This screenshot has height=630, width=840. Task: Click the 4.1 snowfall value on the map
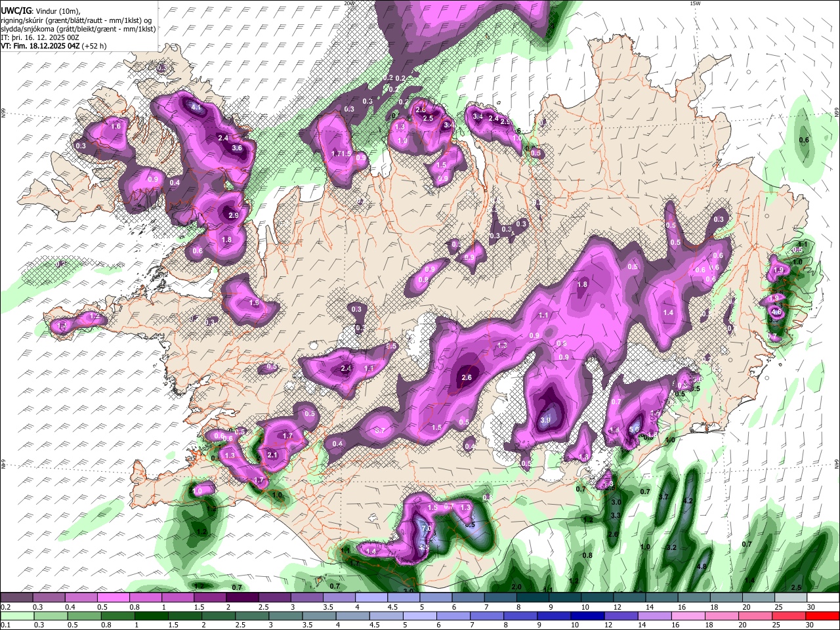click(196, 106)
